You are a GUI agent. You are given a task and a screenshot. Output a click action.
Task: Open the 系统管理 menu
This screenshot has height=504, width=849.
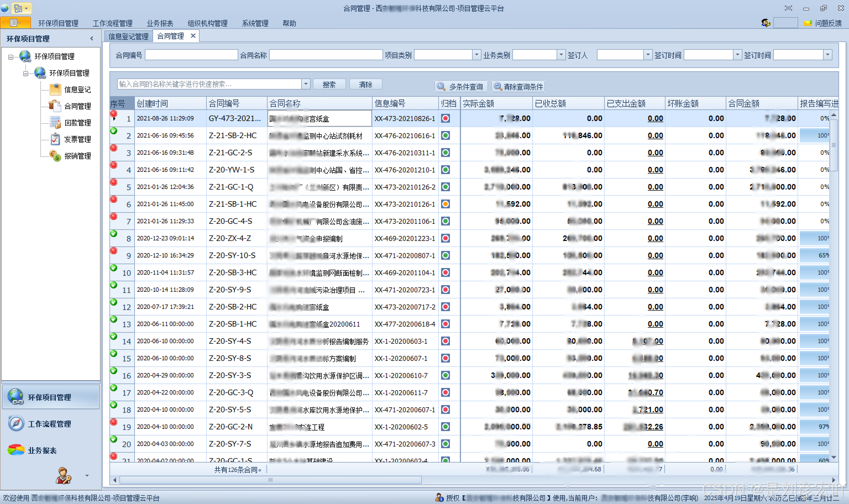click(x=255, y=23)
